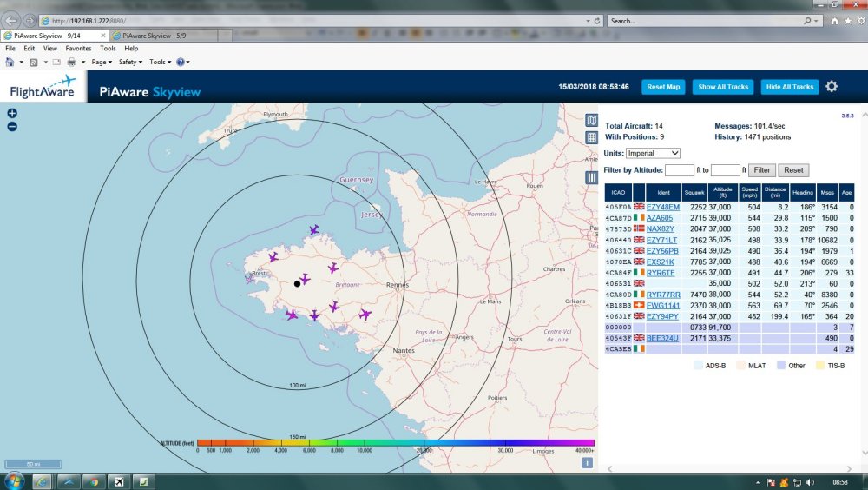Click the grid icon beside the map
This screenshot has width=868, height=490.
point(591,137)
